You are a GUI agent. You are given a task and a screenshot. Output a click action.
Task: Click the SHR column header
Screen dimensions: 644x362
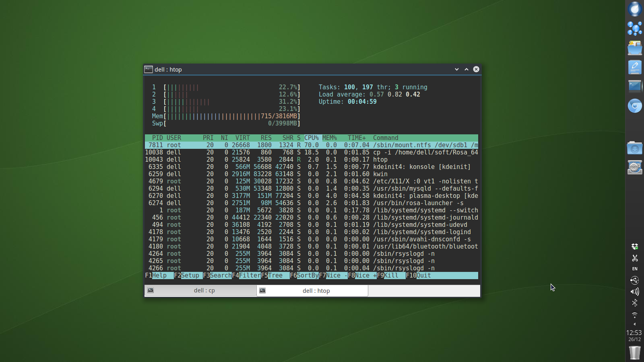click(288, 138)
